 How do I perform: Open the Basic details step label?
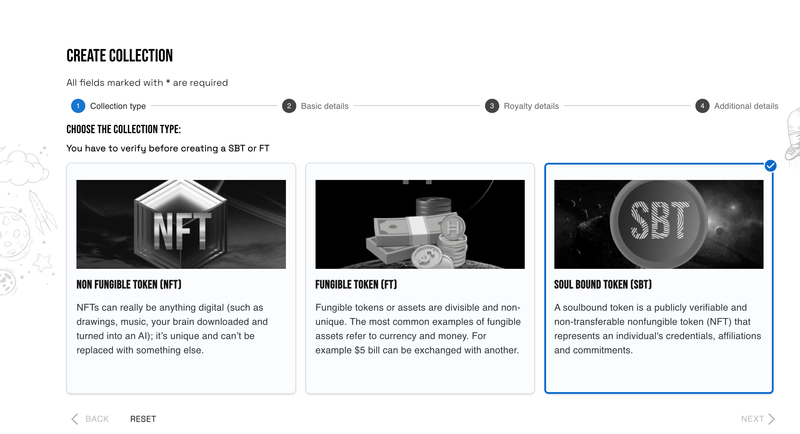pos(325,106)
